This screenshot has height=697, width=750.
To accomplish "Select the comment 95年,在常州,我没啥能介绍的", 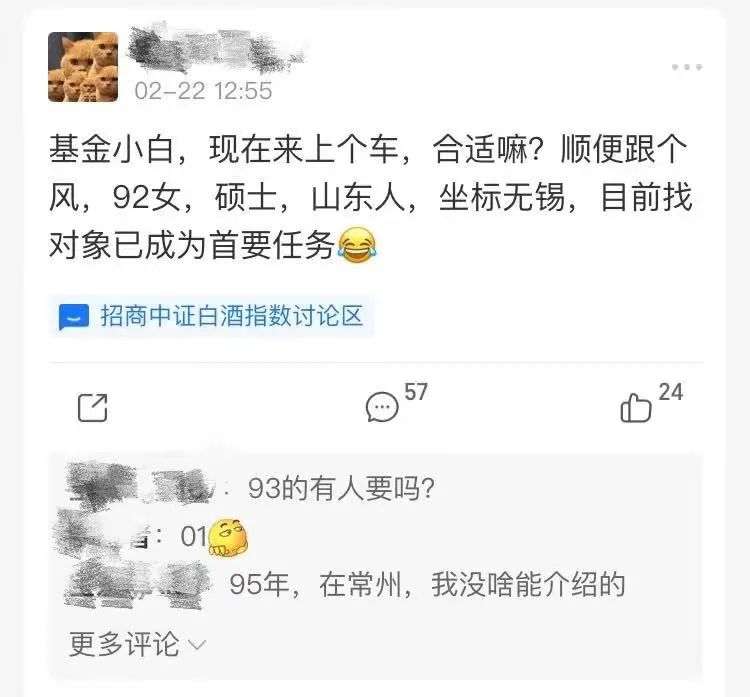I will 427,584.
